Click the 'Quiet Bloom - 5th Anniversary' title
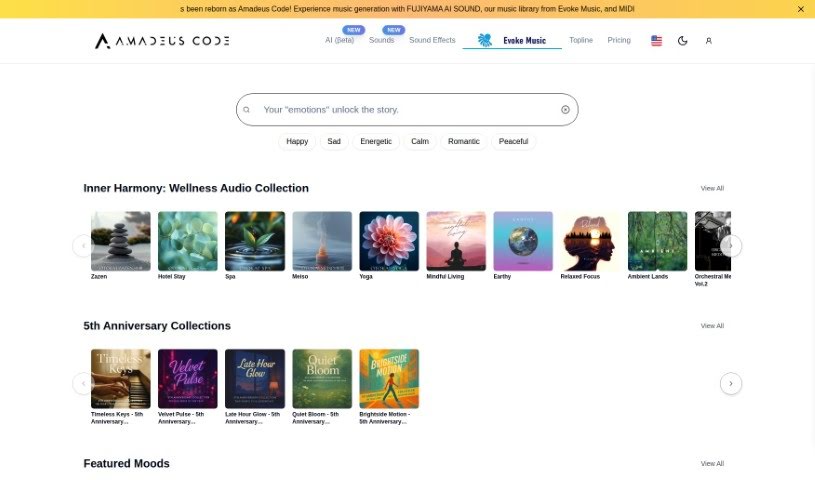 [316, 418]
